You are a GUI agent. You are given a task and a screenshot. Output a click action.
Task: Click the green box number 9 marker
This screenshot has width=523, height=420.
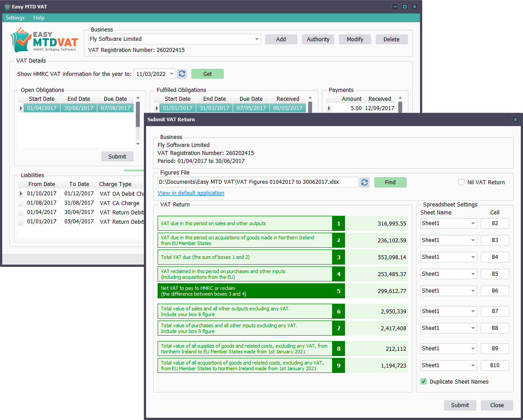(339, 365)
